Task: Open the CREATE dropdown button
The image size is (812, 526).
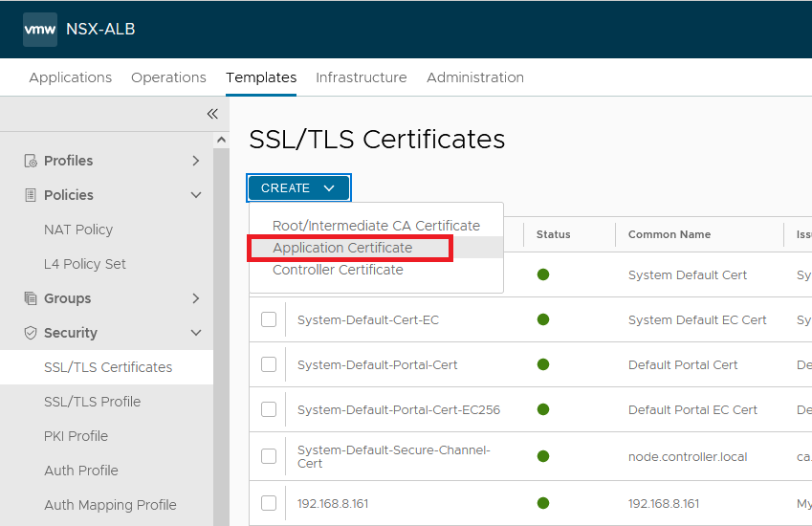Action: click(298, 188)
